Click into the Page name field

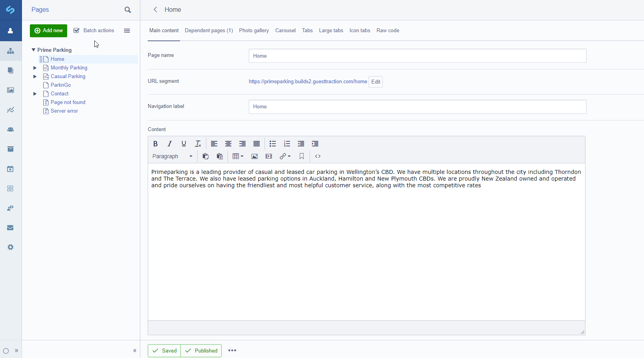(x=418, y=56)
